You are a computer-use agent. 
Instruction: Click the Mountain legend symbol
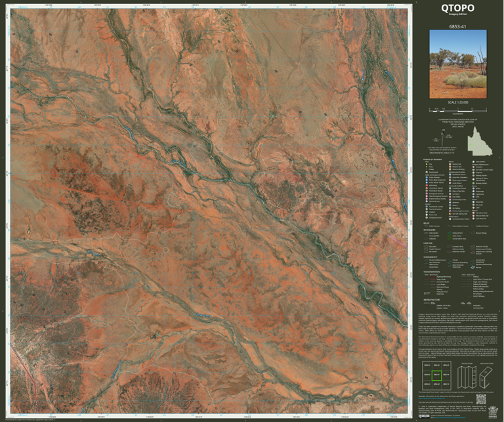click(x=473, y=205)
